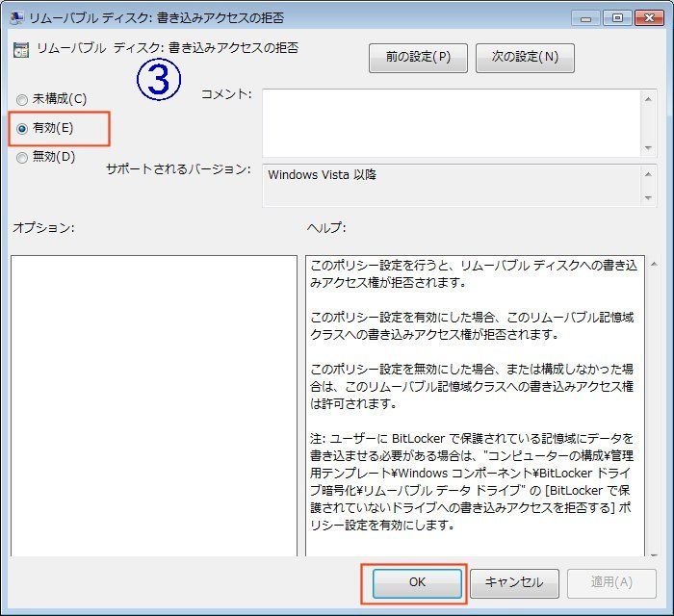This screenshot has height=616, width=674.
Task: Click the supported version box up arrow
Action: pos(648,174)
